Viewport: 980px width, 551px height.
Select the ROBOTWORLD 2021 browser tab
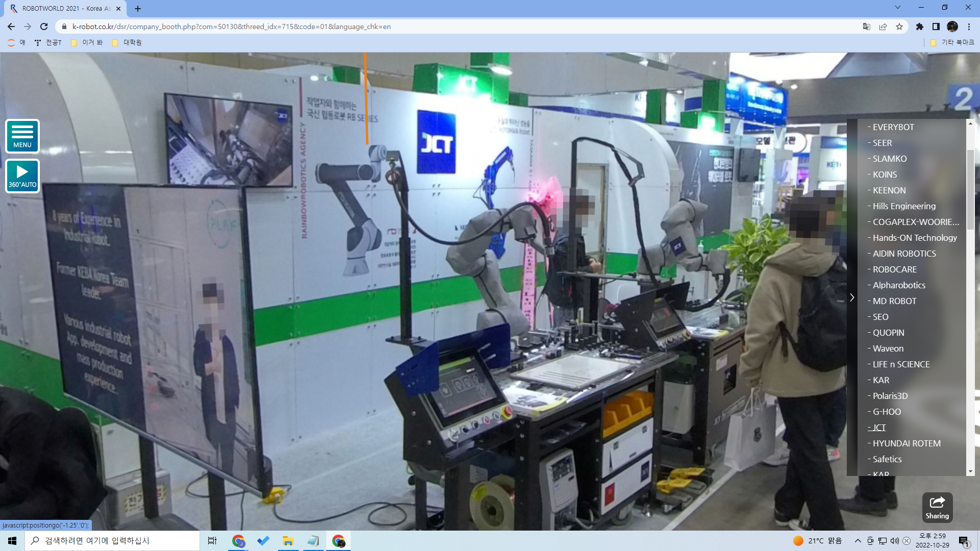coord(65,8)
